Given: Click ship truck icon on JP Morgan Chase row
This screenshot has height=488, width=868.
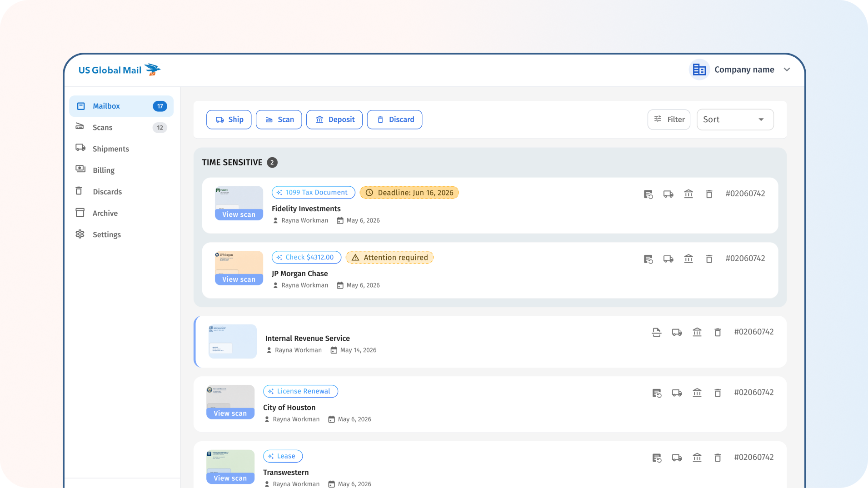Looking at the screenshot, I should [x=668, y=259].
